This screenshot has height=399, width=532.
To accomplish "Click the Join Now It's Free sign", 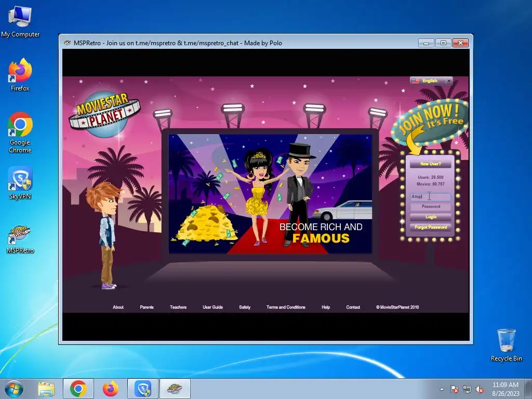I will [x=430, y=123].
